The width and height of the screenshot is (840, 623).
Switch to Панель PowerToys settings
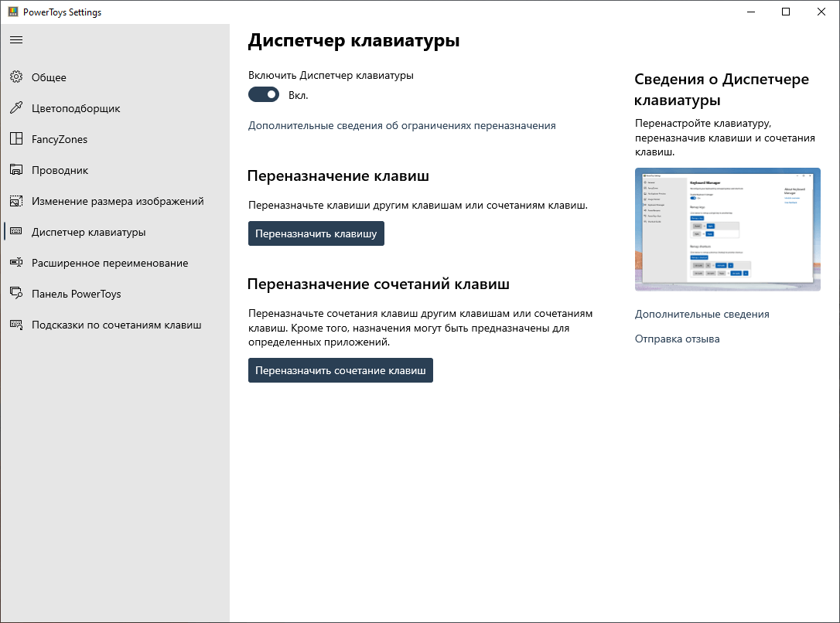tap(115, 294)
